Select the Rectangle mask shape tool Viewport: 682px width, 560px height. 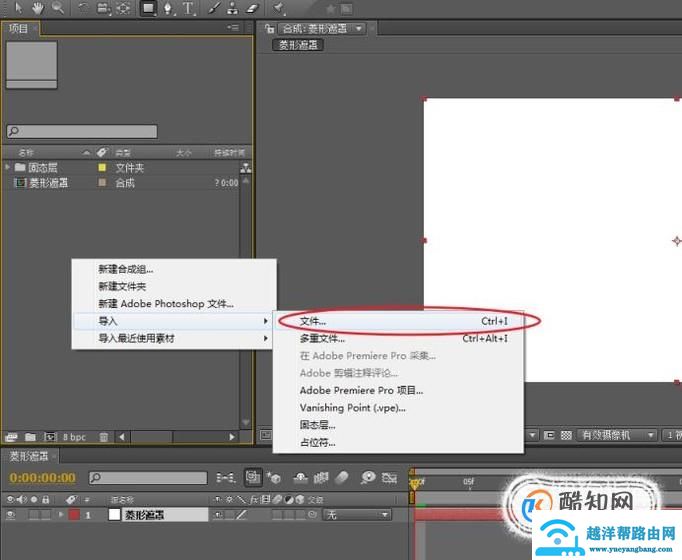pyautogui.click(x=148, y=8)
